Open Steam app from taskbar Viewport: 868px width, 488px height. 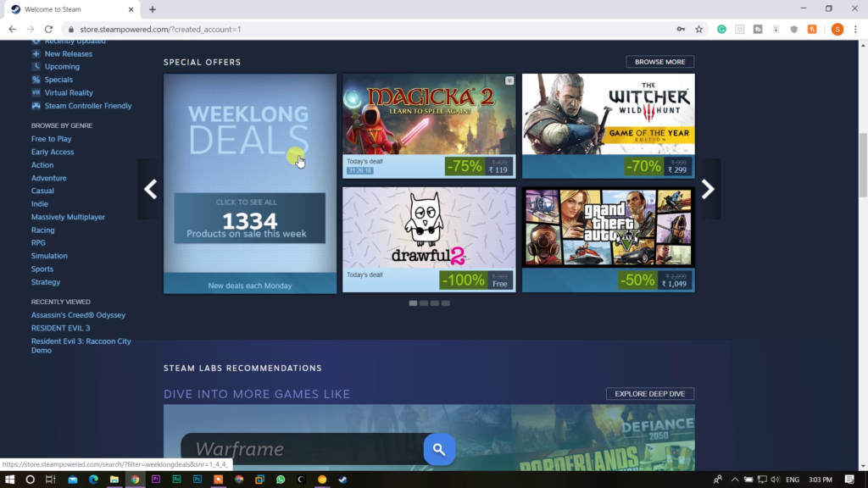[x=342, y=480]
